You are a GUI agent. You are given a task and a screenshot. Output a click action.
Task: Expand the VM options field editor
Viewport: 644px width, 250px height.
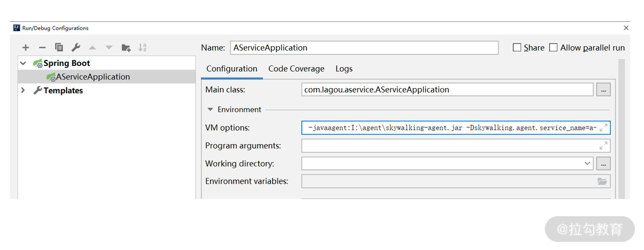[604, 128]
